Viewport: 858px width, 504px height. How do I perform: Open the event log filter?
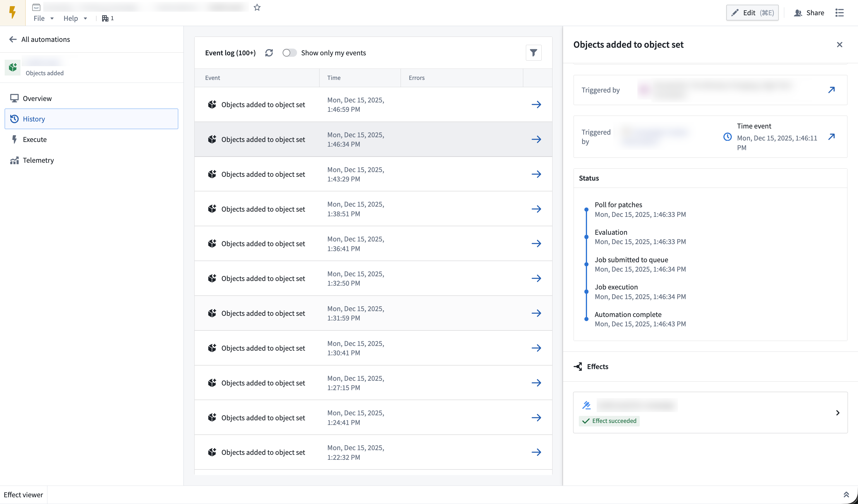pyautogui.click(x=533, y=53)
